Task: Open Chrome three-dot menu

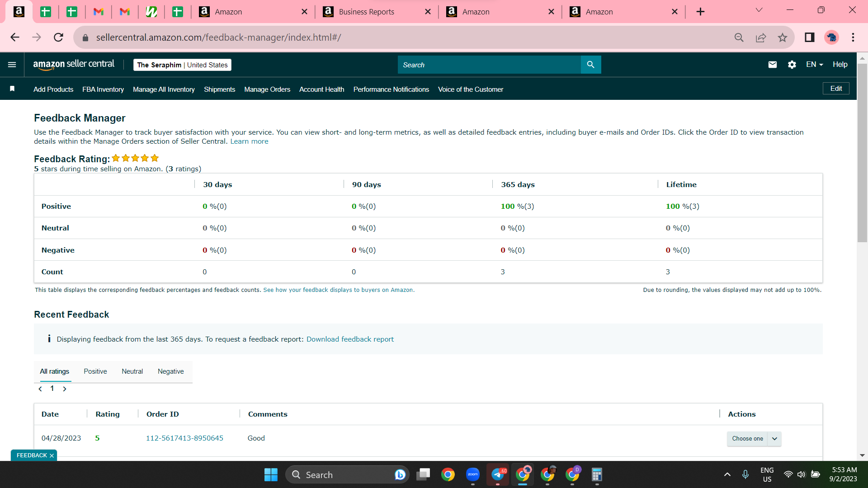Action: (x=853, y=38)
